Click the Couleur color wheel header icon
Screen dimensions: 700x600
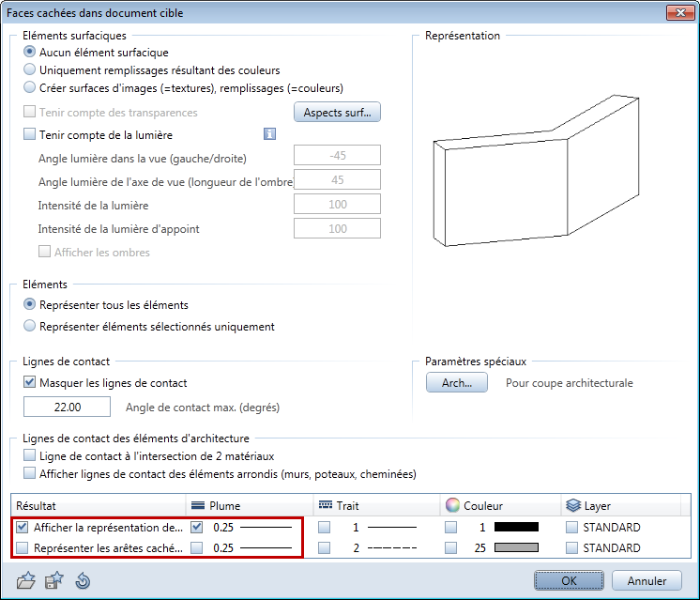coord(452,505)
